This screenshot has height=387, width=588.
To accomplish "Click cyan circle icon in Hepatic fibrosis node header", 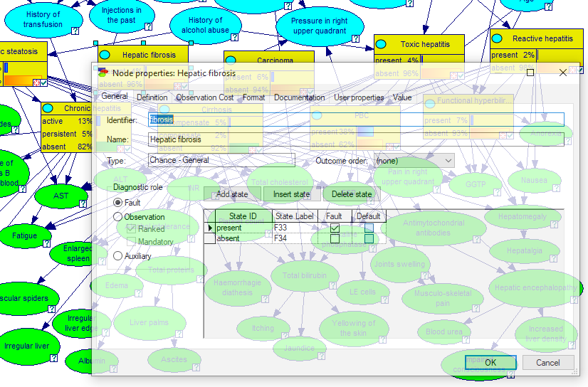I will click(x=105, y=55).
